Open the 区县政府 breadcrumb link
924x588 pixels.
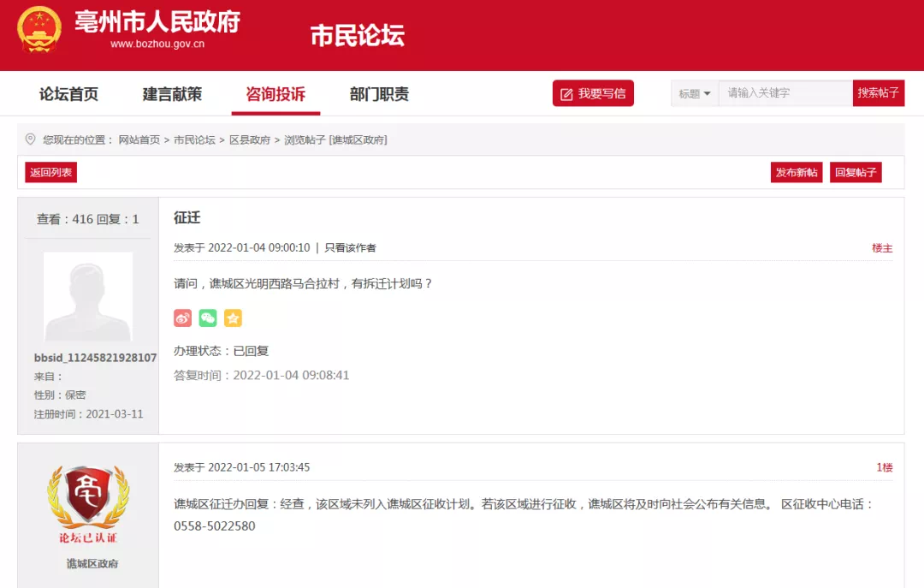(250, 140)
